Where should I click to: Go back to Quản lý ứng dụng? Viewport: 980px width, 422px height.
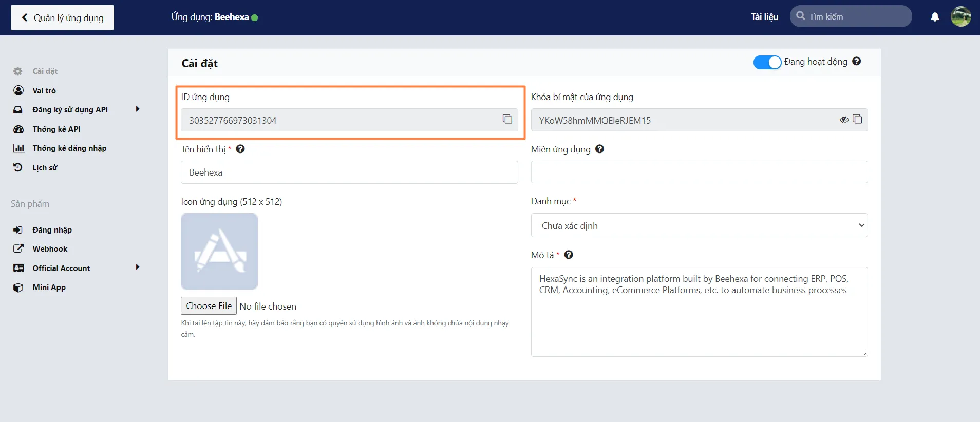click(x=62, y=17)
